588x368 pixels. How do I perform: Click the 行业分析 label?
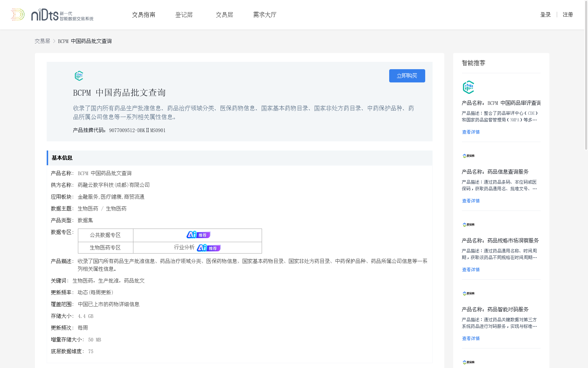pos(184,247)
